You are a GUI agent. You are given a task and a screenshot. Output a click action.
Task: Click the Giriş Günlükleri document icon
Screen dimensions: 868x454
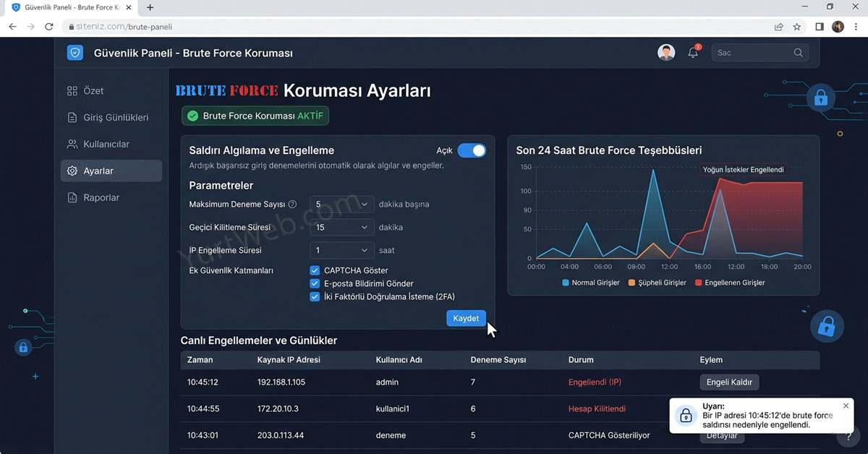pyautogui.click(x=72, y=118)
